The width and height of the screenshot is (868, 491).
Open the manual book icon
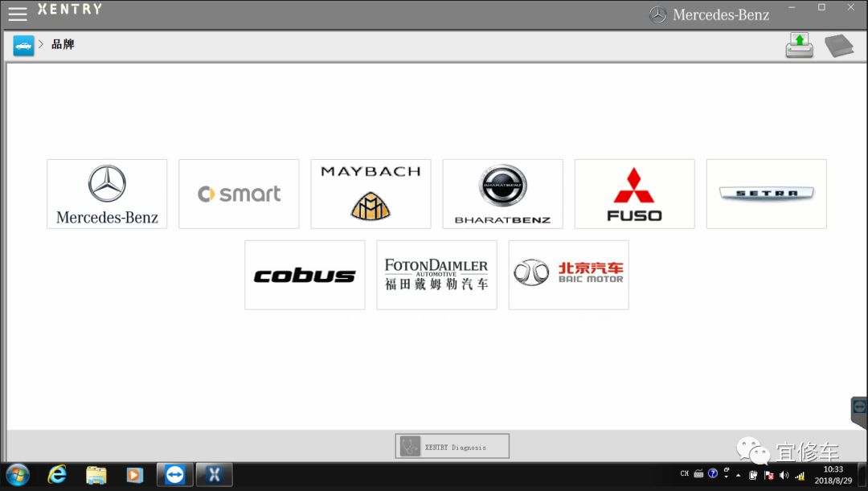point(838,46)
